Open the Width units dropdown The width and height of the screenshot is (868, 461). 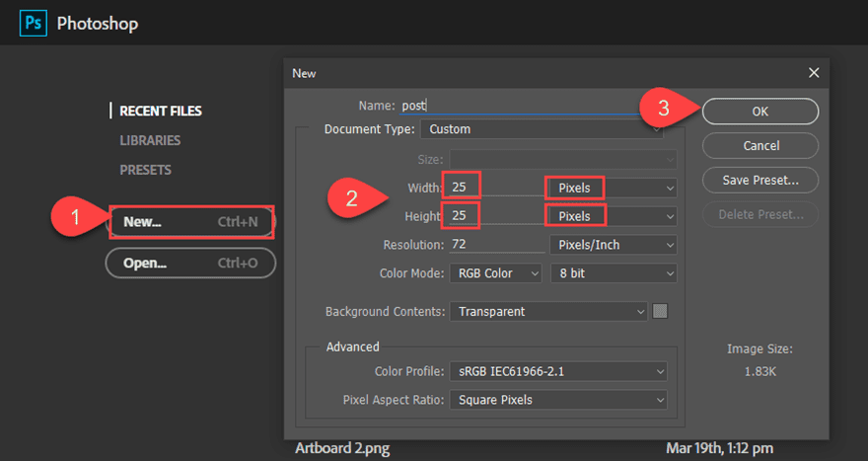[x=613, y=188]
